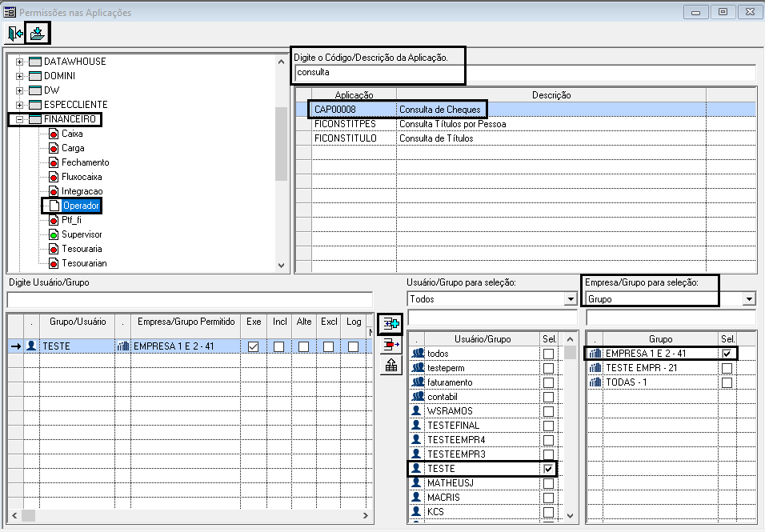Expand the DOMINI tree node
The image size is (765, 532).
coord(19,76)
